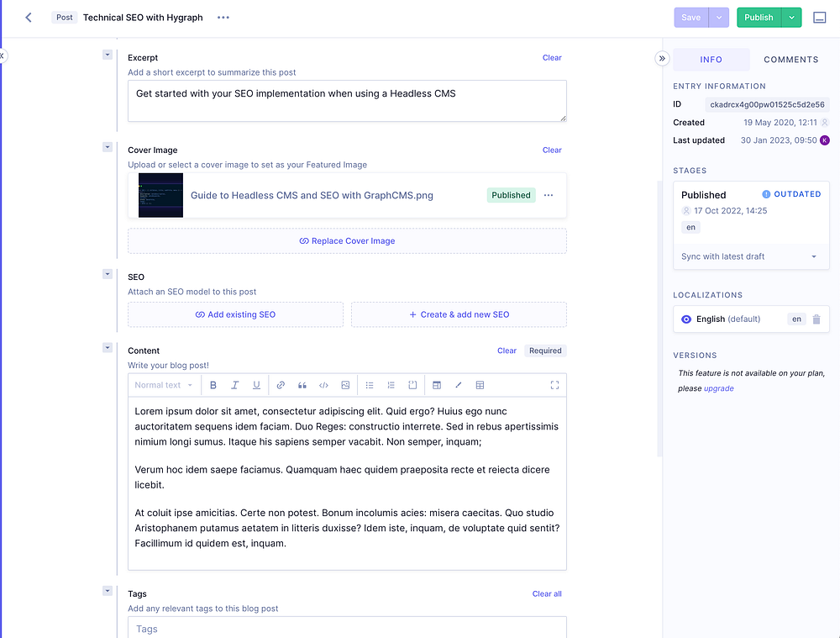Click Replace Cover Image button

(x=347, y=240)
